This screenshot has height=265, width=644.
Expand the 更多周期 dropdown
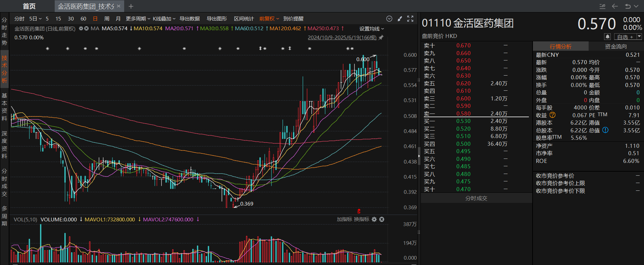coord(138,19)
